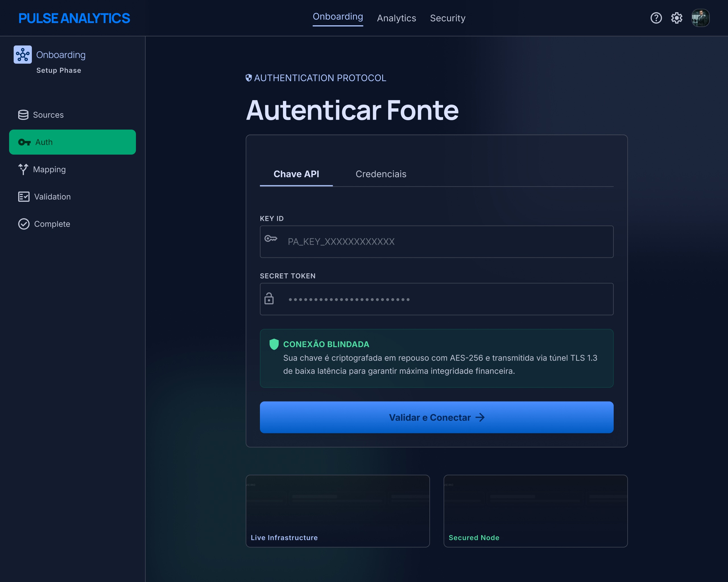Open the user profile avatar
The width and height of the screenshot is (728, 582).
click(x=700, y=18)
